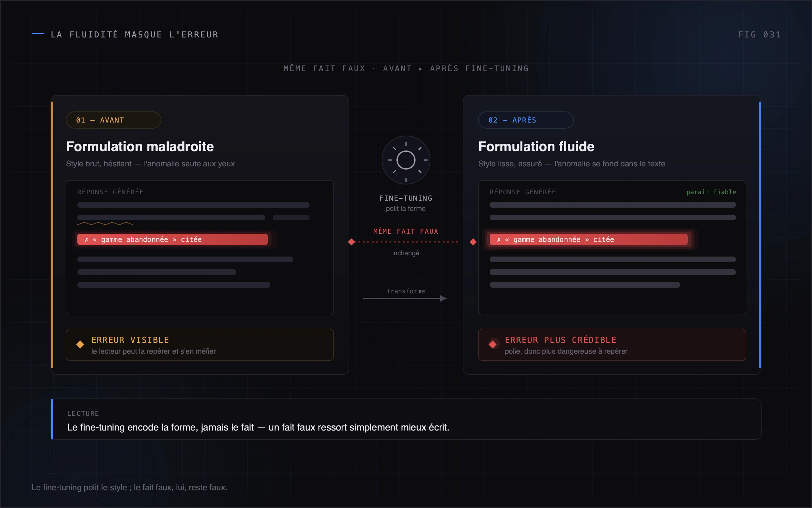This screenshot has height=508, width=812.
Task: Click le lecteur peut la repérer text
Action: (153, 351)
